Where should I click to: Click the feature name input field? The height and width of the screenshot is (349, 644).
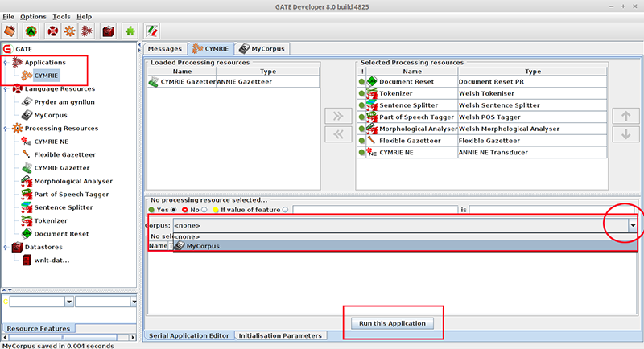(375, 210)
